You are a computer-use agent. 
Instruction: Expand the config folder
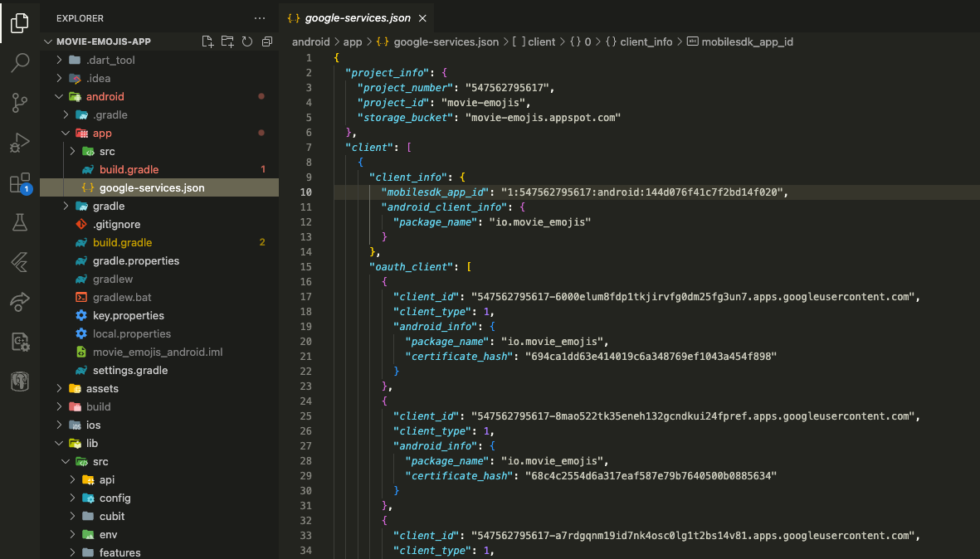click(72, 498)
